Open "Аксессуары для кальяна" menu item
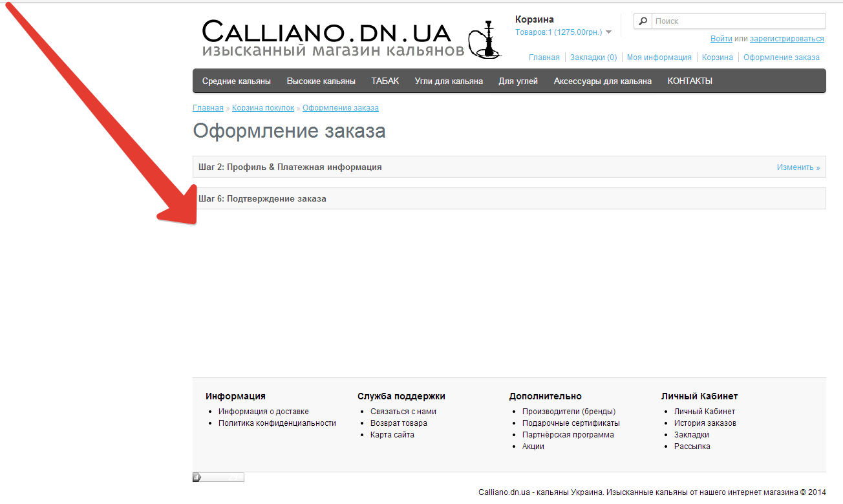This screenshot has width=843, height=504. tap(603, 81)
